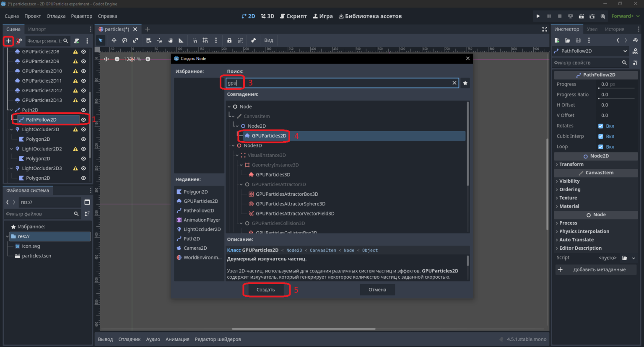Open the Узел tab next to Inspector
This screenshot has width=644, height=347.
pos(592,29)
